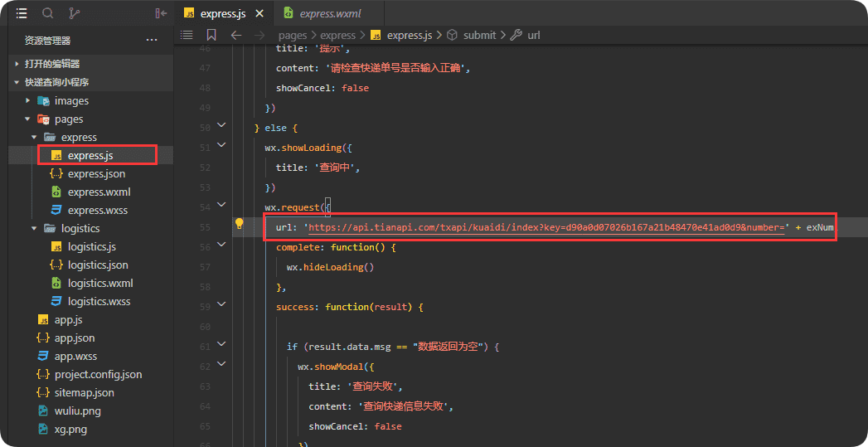Close the express.js editor tab
Screen dimensions: 868x447
[259, 14]
